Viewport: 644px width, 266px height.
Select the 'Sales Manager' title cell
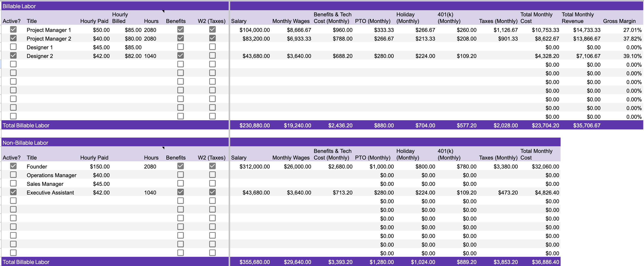(45, 184)
